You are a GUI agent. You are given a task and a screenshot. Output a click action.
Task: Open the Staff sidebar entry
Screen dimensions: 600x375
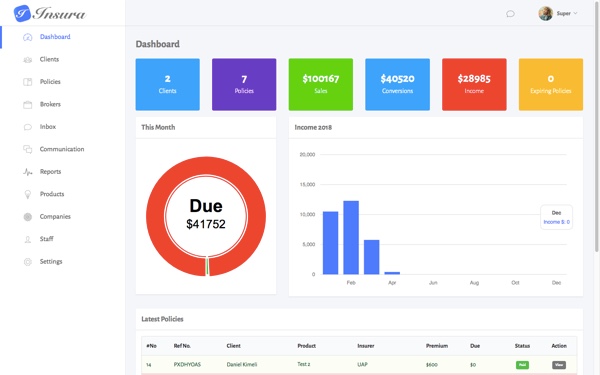coord(47,239)
